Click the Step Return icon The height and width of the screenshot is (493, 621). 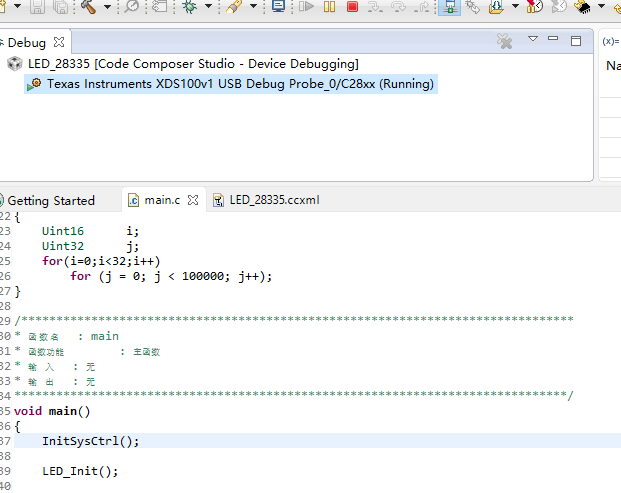coord(422,6)
